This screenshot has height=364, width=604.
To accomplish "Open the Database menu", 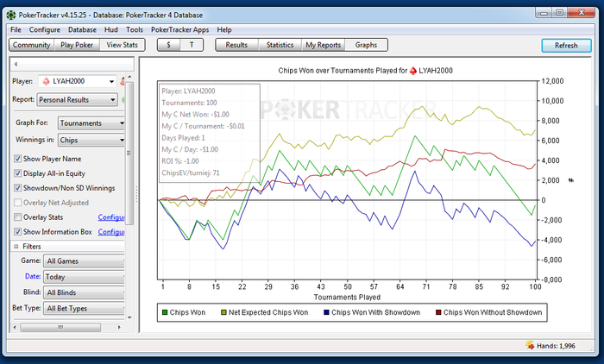I will 82,29.
